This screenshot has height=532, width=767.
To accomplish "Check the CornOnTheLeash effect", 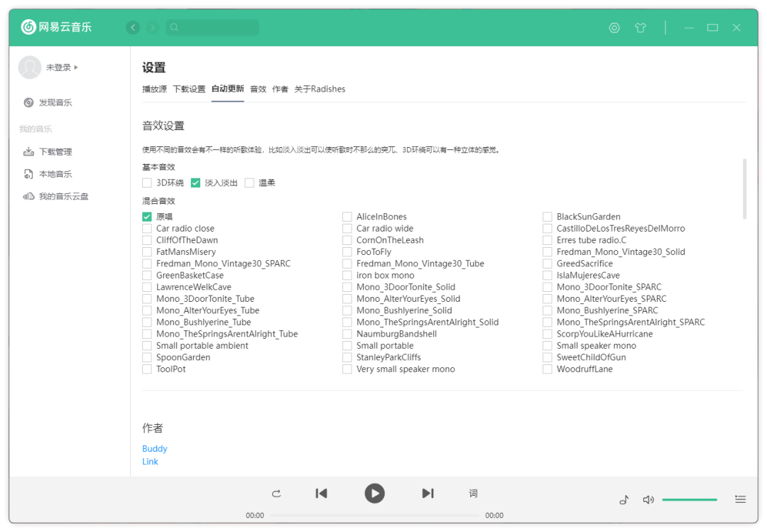I will 347,240.
